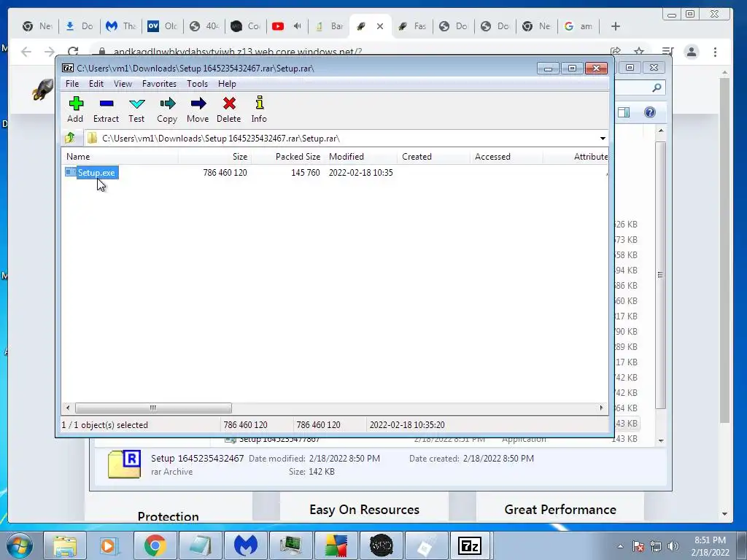Click Chrome address bar URL
This screenshot has height=560, width=747.
point(237,52)
